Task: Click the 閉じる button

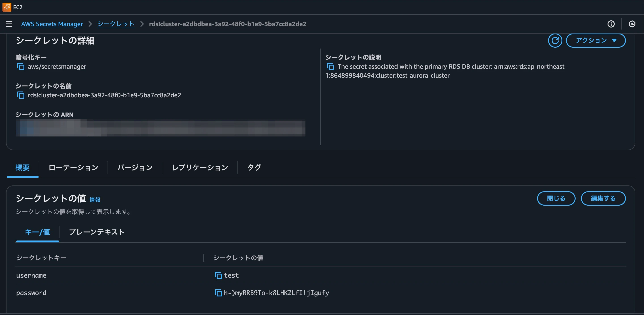Action: [x=556, y=198]
